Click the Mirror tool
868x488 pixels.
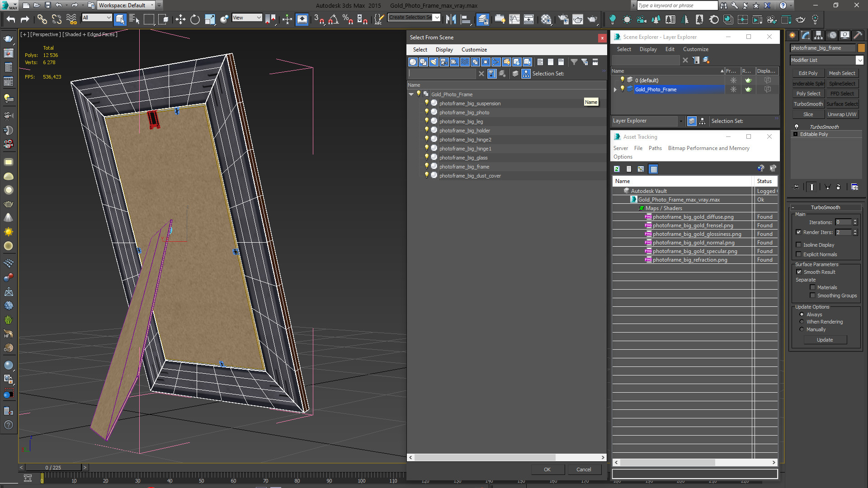pos(451,19)
